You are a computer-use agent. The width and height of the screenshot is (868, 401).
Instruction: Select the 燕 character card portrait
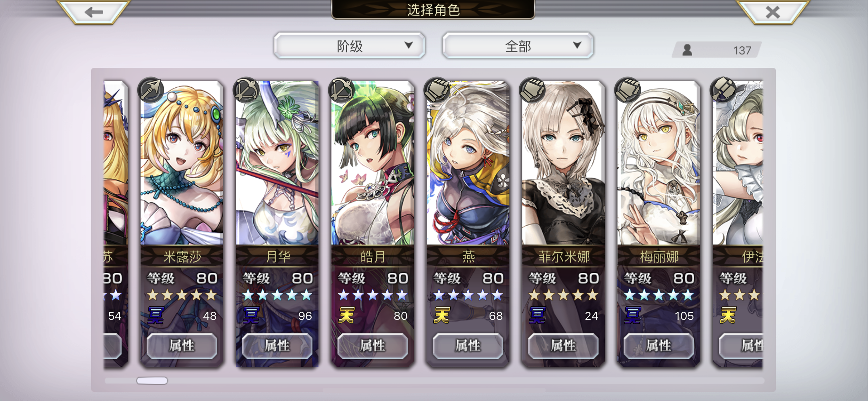468,163
